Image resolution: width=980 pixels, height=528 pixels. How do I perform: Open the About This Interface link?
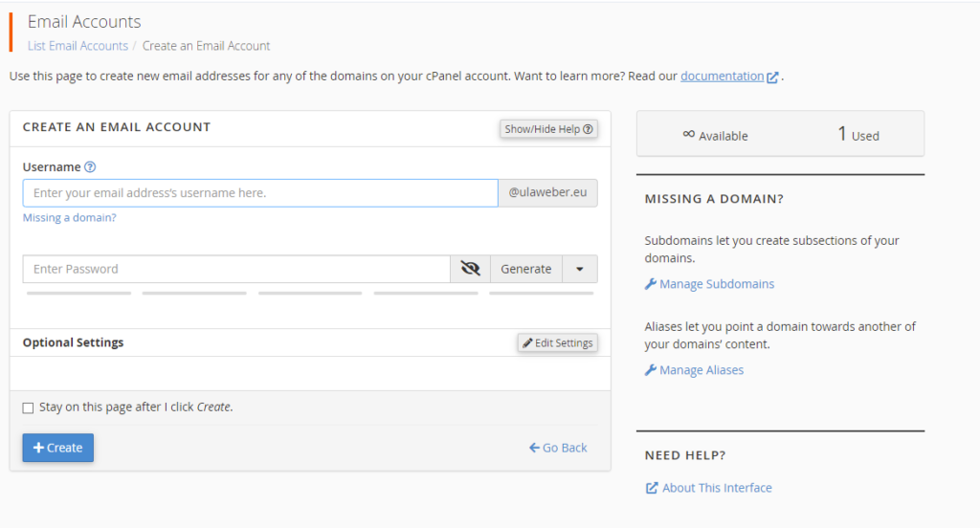[717, 488]
